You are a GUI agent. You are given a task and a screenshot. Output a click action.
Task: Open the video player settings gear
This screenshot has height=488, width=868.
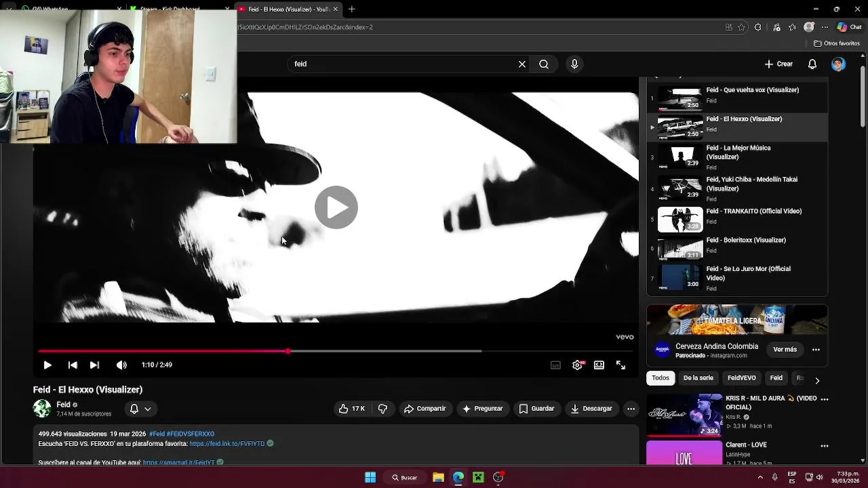pyautogui.click(x=577, y=365)
